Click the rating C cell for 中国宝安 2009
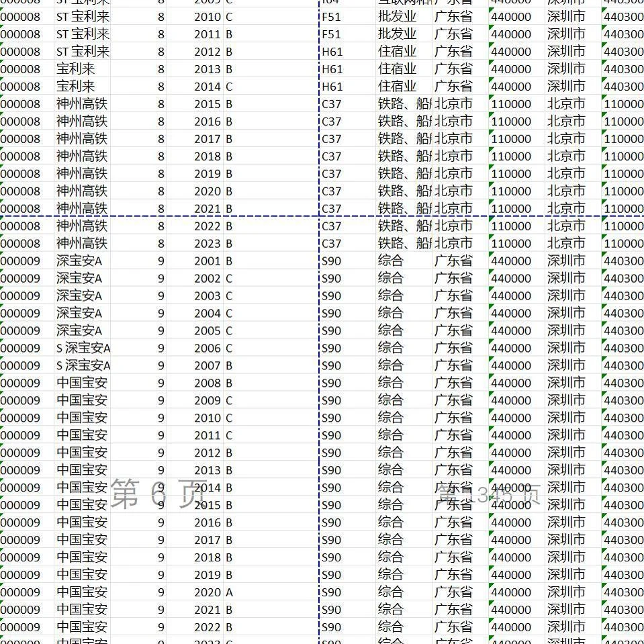Image resolution: width=644 pixels, height=644 pixels. click(271, 400)
